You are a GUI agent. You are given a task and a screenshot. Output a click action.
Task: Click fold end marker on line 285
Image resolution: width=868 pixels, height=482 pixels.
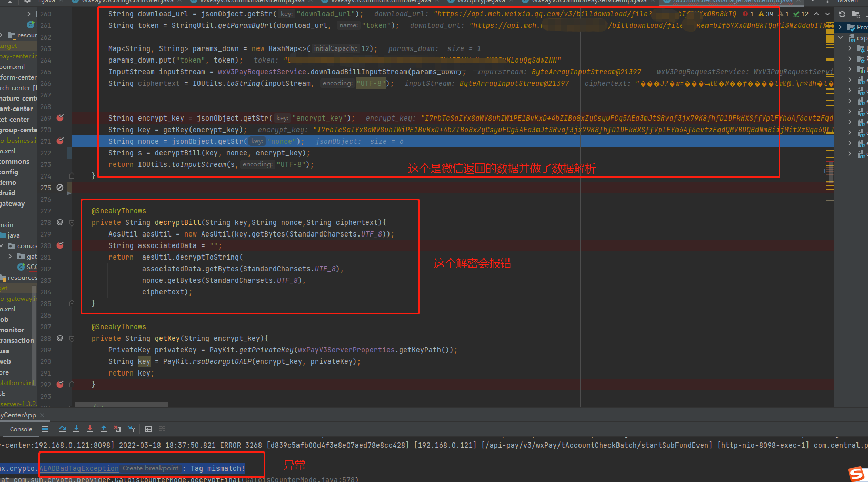tap(72, 303)
